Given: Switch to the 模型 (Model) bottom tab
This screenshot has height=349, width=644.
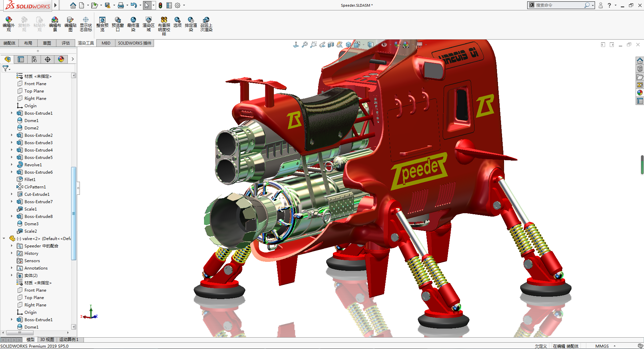Looking at the screenshot, I should pos(31,340).
